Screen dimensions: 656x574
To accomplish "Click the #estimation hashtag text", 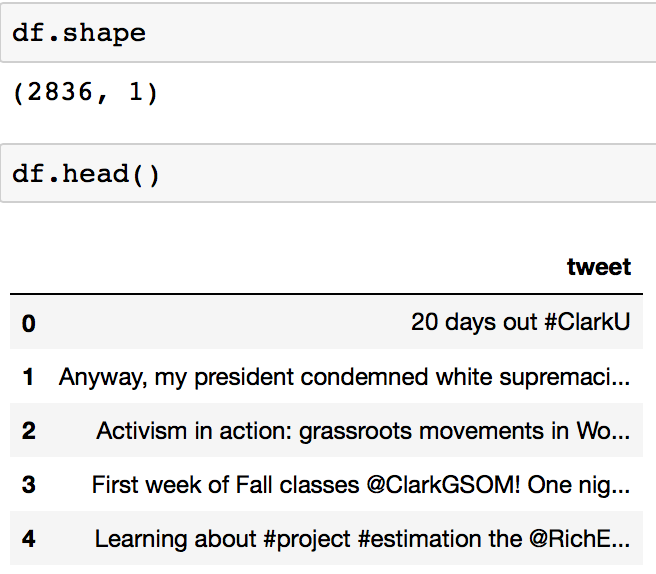I will pyautogui.click(x=420, y=539).
